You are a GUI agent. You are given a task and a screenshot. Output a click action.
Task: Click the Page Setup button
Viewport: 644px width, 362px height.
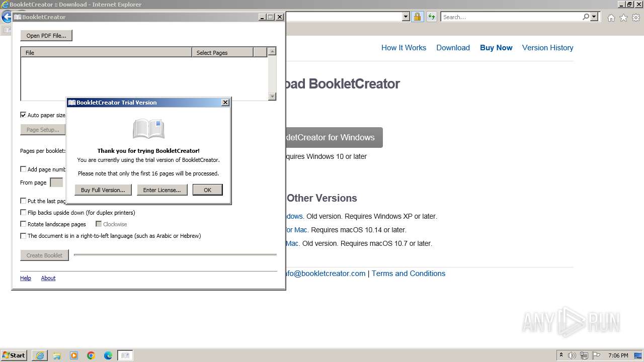click(43, 130)
